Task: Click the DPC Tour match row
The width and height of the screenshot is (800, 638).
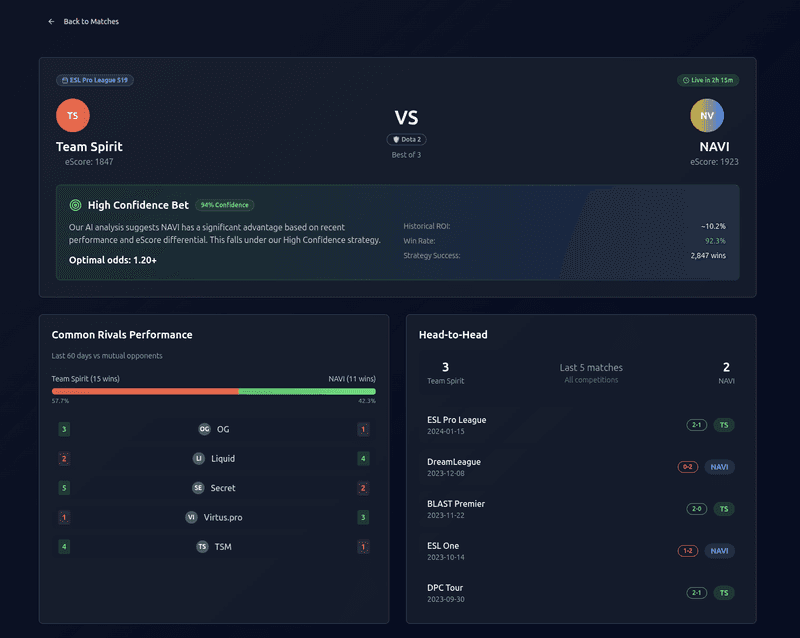Action: (581, 593)
